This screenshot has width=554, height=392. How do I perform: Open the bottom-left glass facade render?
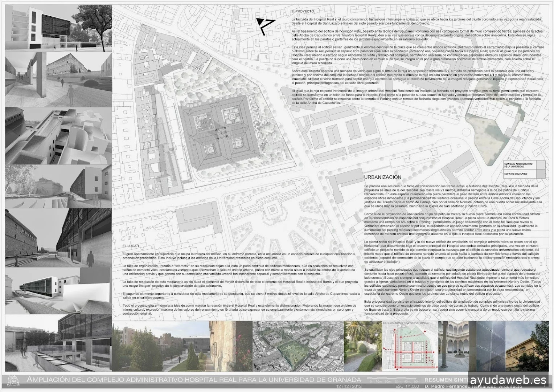tap(58, 344)
